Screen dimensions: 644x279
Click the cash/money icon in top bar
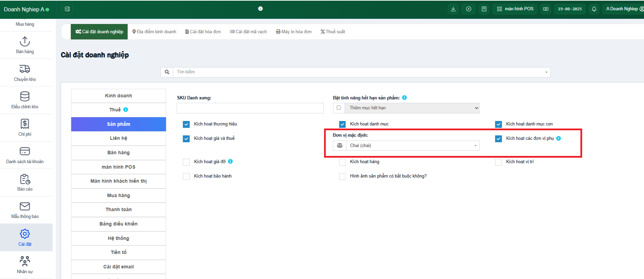tap(546, 9)
